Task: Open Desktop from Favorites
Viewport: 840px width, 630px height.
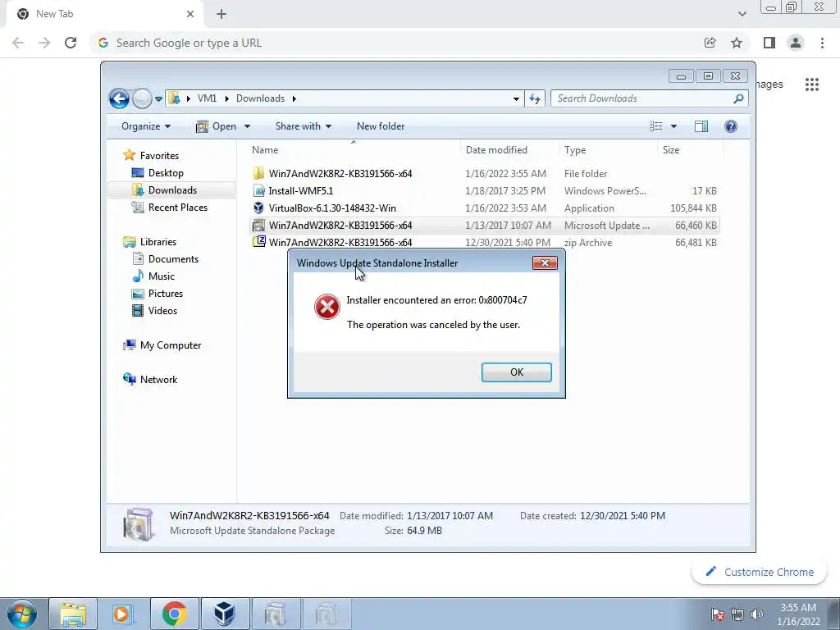Action: coord(166,173)
